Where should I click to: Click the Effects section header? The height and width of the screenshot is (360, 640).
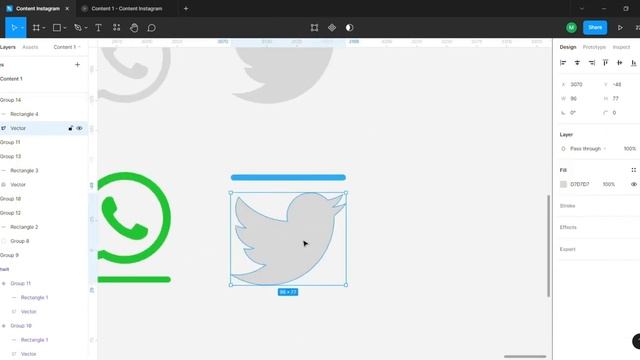[x=568, y=227]
